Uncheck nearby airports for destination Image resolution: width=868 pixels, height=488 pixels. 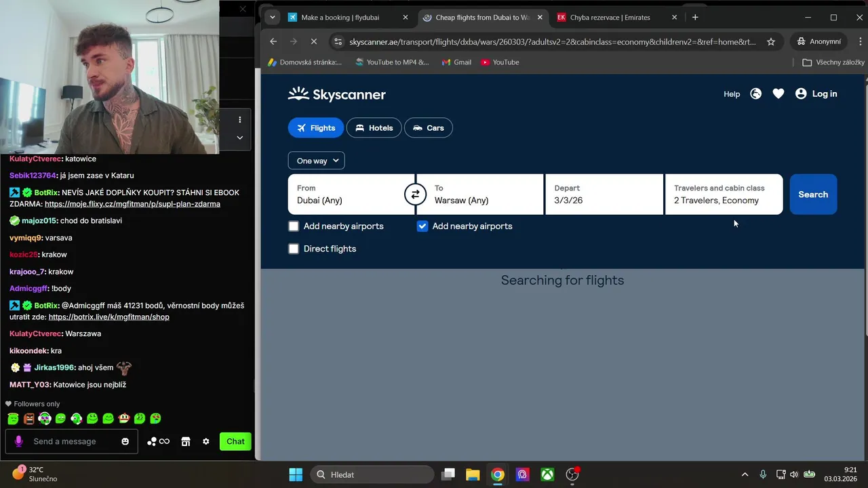[x=422, y=226]
